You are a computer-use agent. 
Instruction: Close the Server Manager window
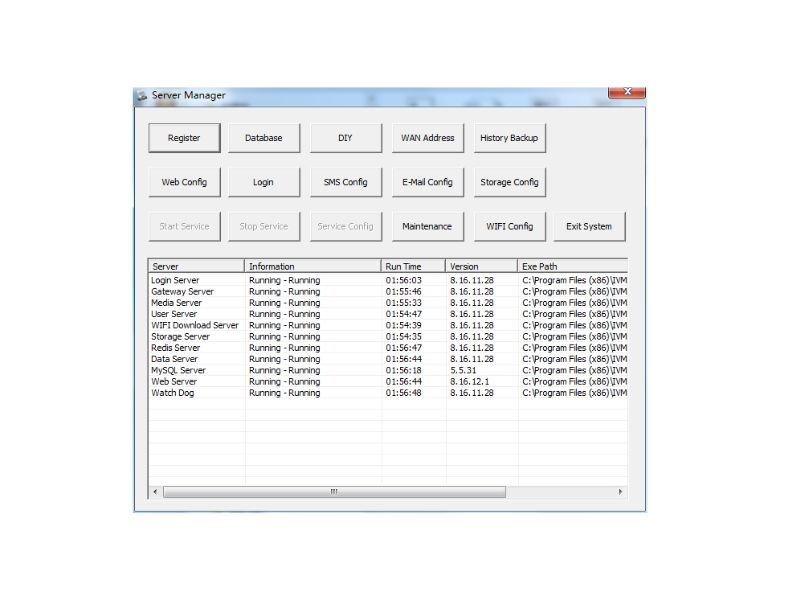click(627, 92)
